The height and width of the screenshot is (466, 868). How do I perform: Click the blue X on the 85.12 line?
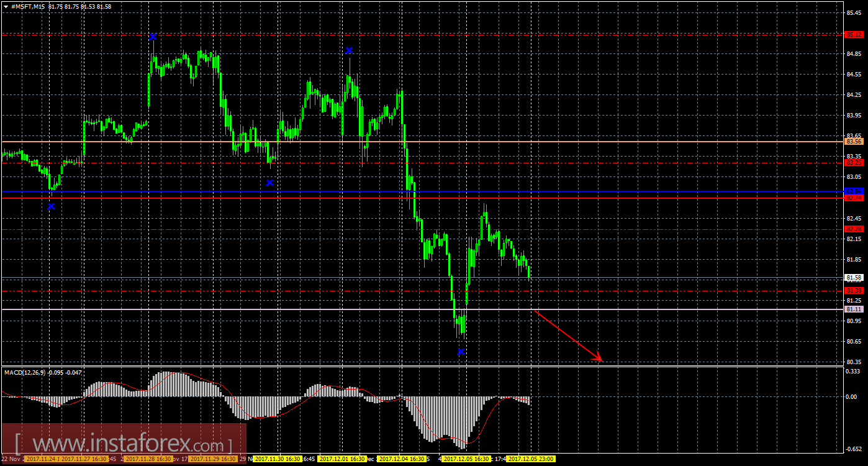tap(153, 37)
